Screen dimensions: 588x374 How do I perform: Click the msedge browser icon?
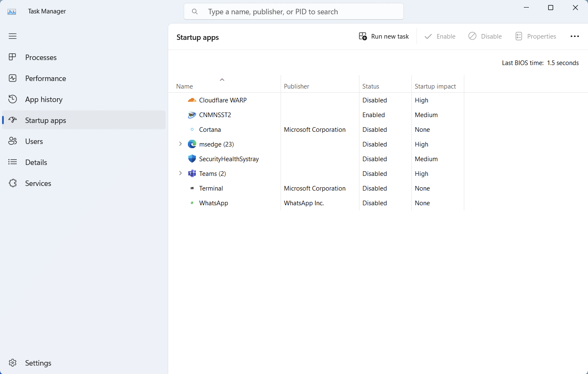(x=192, y=144)
